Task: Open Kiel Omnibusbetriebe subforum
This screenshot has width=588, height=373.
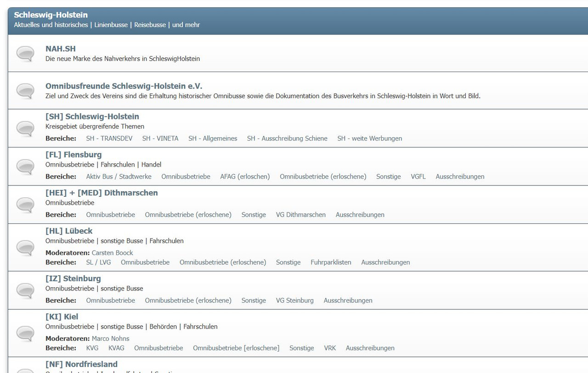Action: point(158,348)
